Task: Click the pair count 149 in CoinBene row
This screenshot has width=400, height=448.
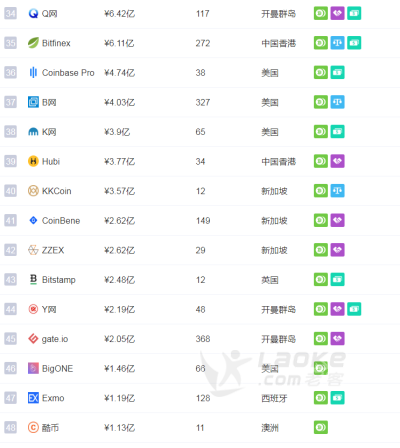Action: [x=203, y=221]
